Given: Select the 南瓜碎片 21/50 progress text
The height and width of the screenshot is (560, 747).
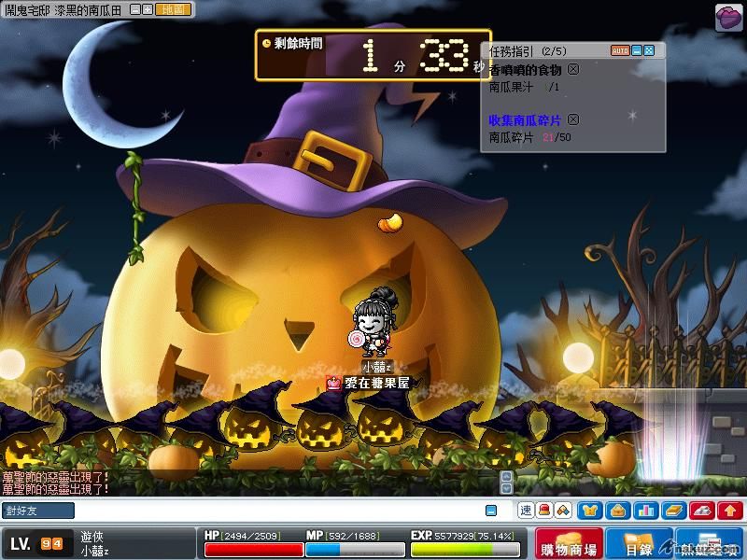Looking at the screenshot, I should click(529, 137).
